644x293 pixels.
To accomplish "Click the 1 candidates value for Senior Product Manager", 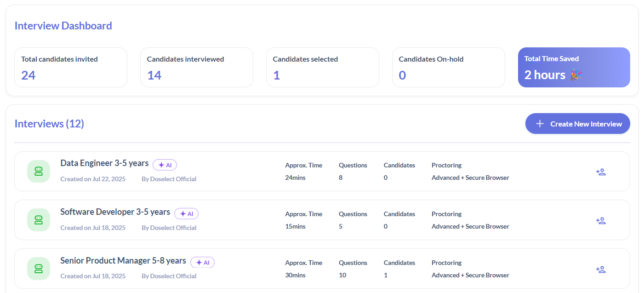I will click(386, 275).
